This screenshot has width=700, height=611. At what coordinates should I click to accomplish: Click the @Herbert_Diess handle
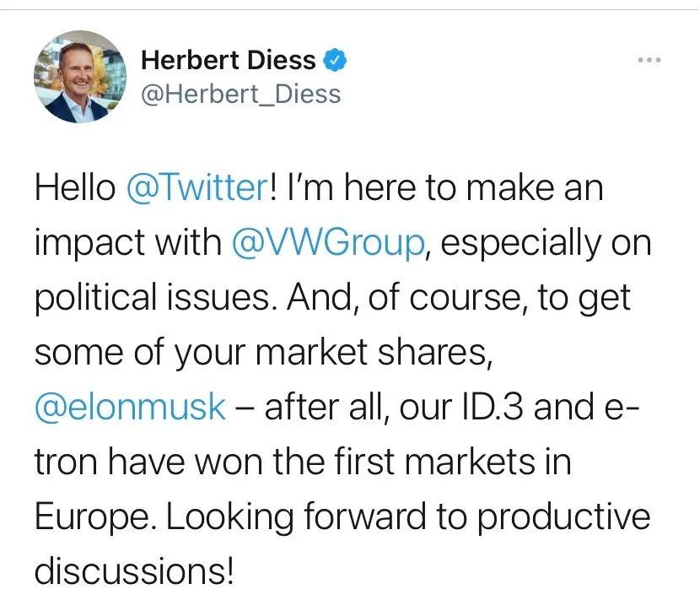pos(240,93)
